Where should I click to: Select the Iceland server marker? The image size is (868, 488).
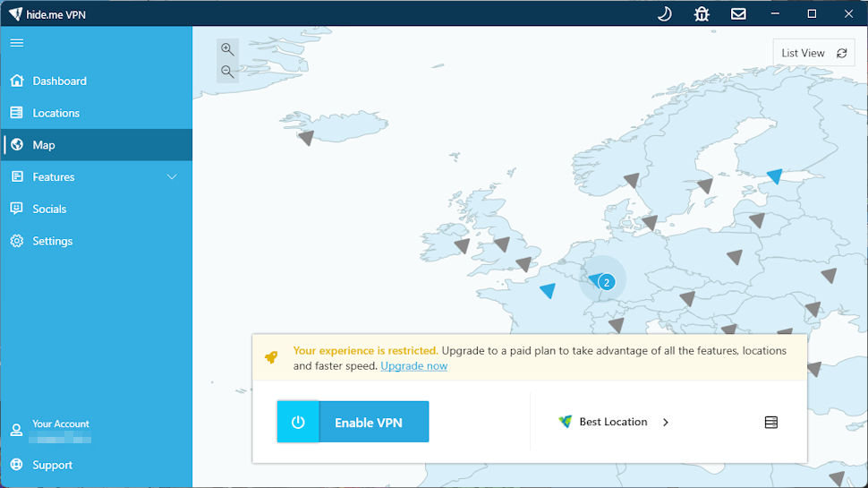click(306, 137)
